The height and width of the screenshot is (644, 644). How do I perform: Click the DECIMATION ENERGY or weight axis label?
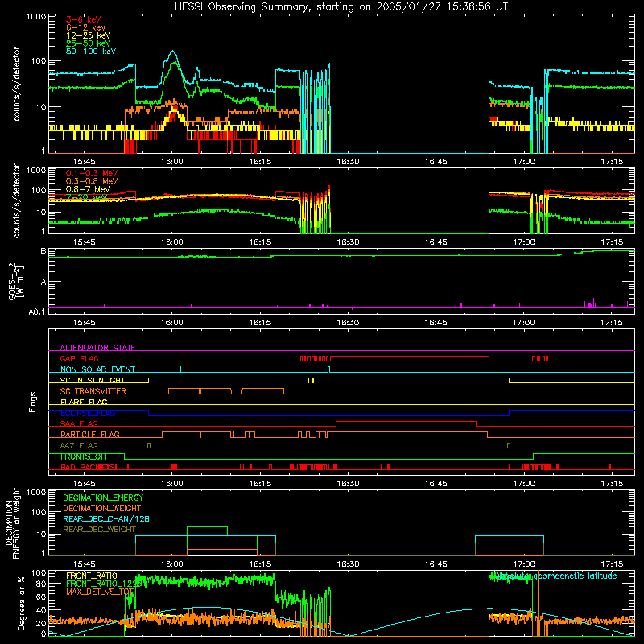tap(12, 522)
